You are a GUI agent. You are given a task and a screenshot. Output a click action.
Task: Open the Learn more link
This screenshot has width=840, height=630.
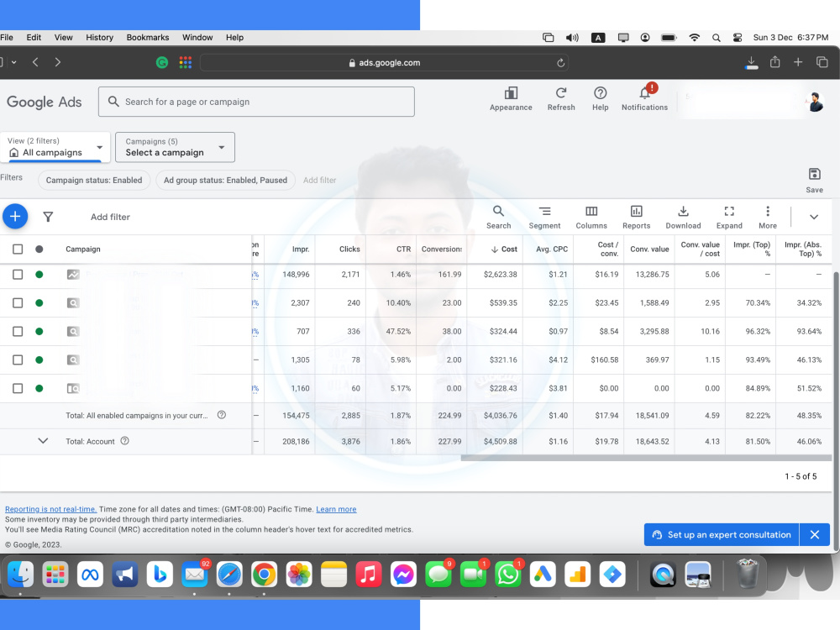point(336,509)
